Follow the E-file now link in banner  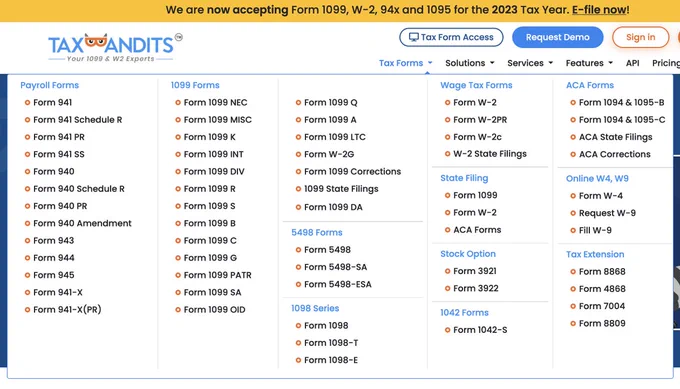(x=599, y=10)
